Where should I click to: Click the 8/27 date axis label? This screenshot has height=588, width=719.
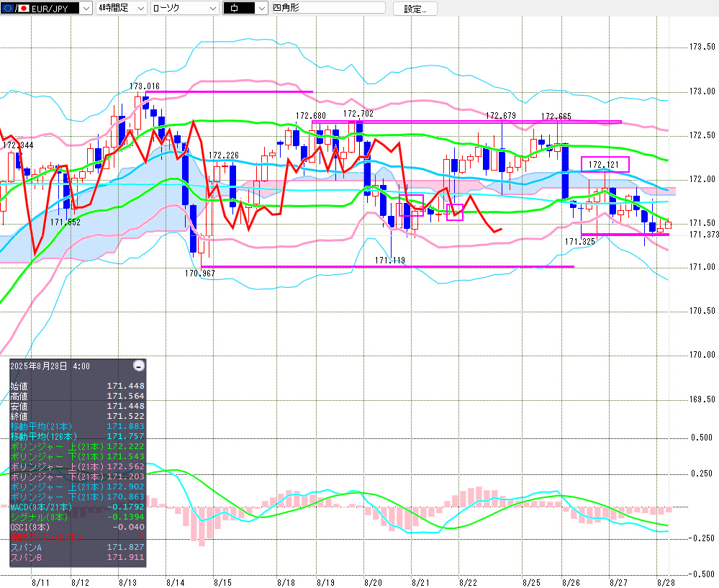618,582
